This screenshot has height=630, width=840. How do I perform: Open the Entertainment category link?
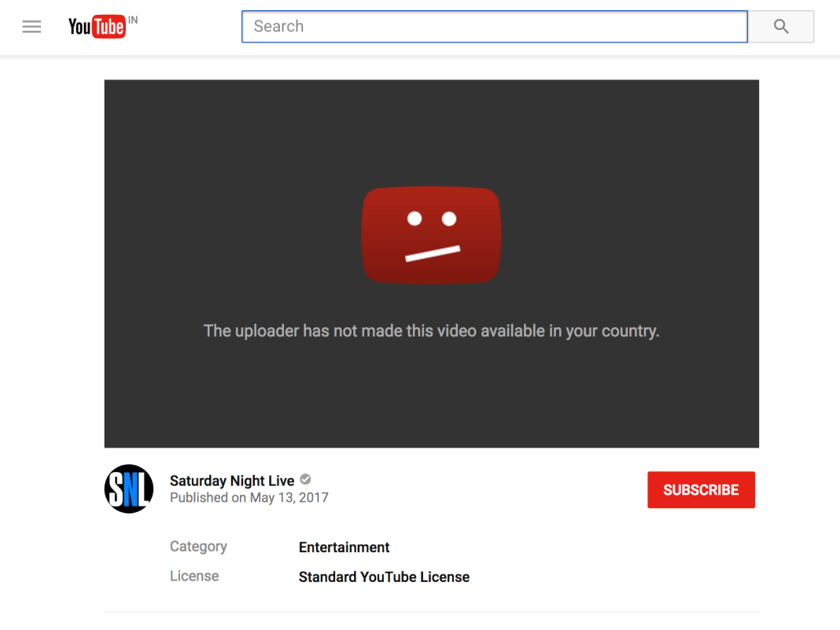click(344, 547)
